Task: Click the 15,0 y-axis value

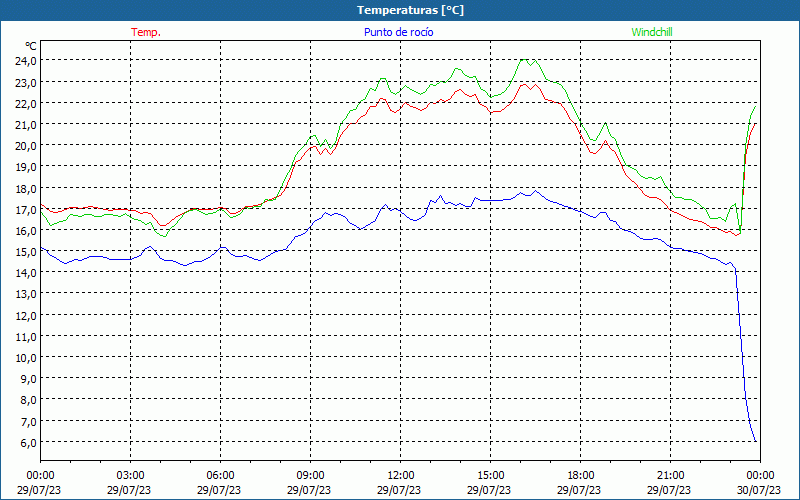Action: (x=27, y=252)
